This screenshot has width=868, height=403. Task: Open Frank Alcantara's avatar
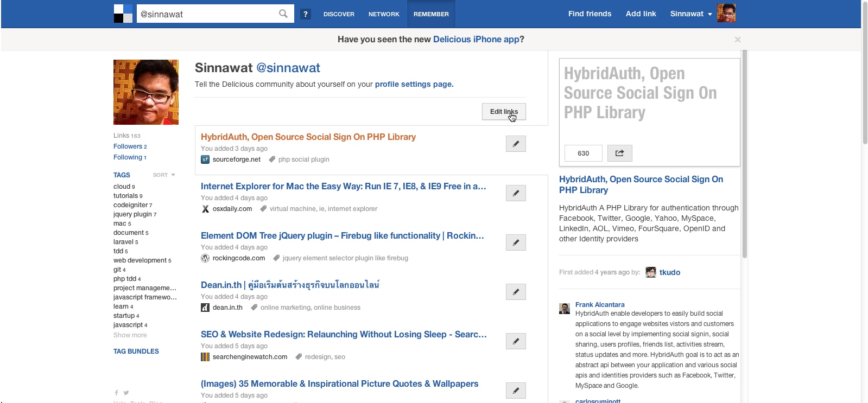[x=565, y=309]
